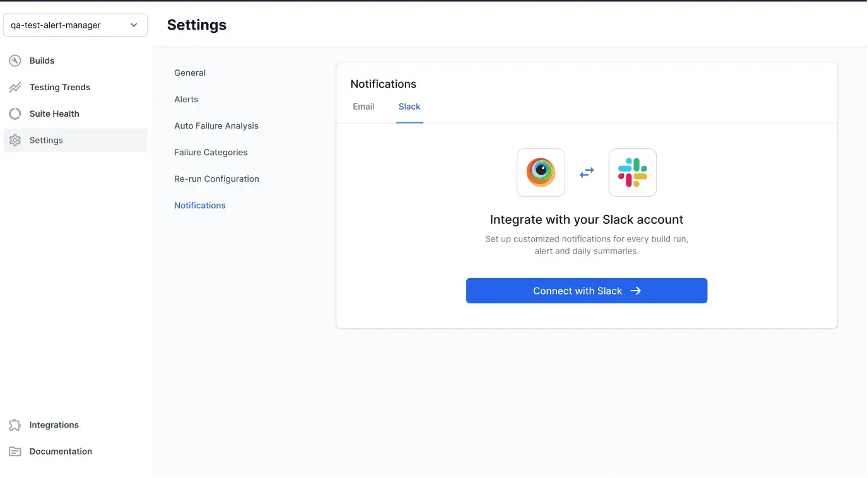Open Re-run Configuration settings
The image size is (868, 478).
pyautogui.click(x=216, y=178)
